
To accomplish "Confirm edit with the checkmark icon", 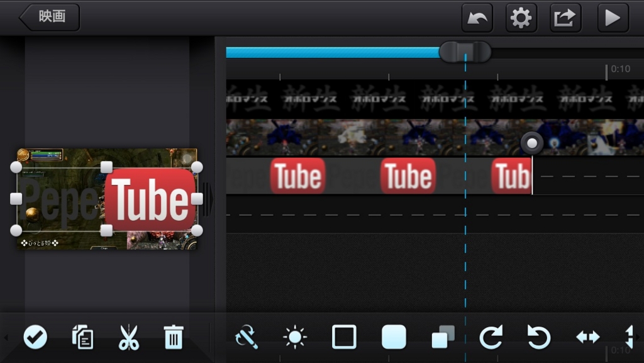I will pyautogui.click(x=35, y=337).
